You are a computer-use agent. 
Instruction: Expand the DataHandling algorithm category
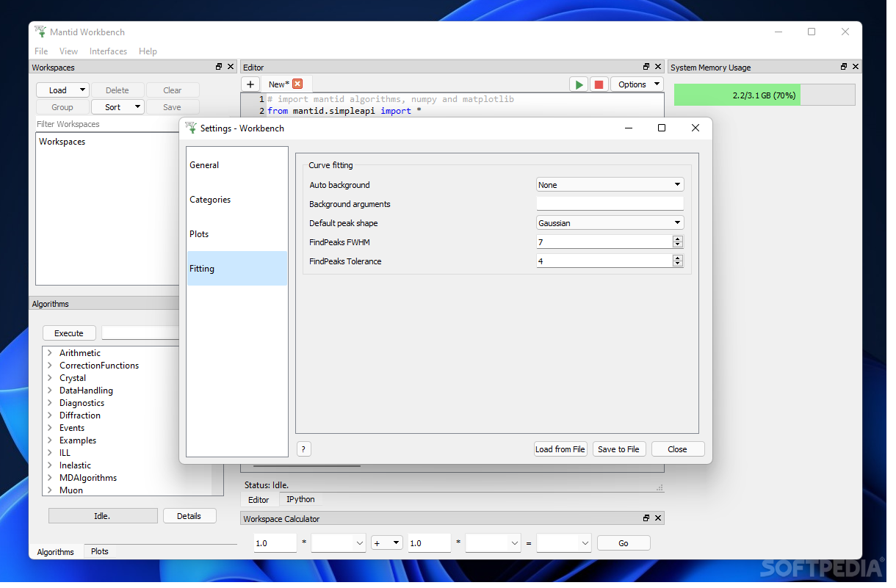pos(50,391)
